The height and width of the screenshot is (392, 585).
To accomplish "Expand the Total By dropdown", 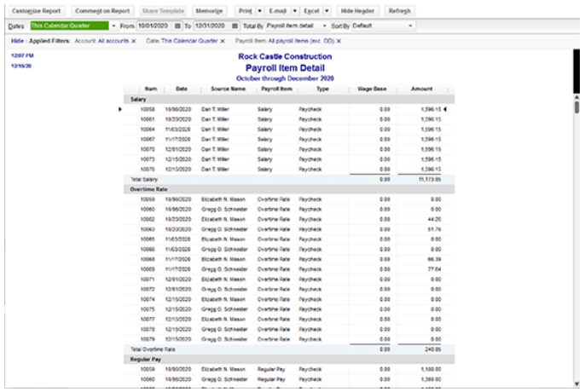I will (324, 26).
